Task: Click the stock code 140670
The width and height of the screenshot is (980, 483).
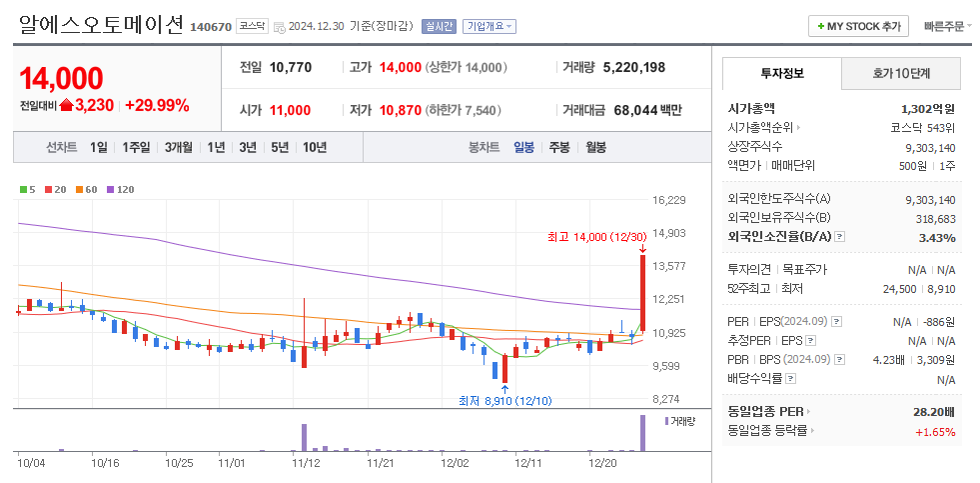Action: point(210,27)
